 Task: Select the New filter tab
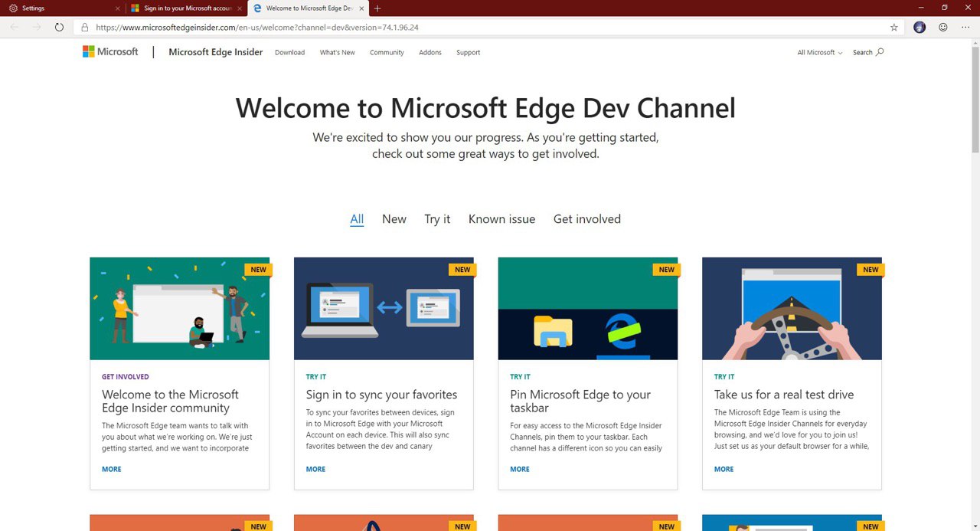(x=394, y=219)
